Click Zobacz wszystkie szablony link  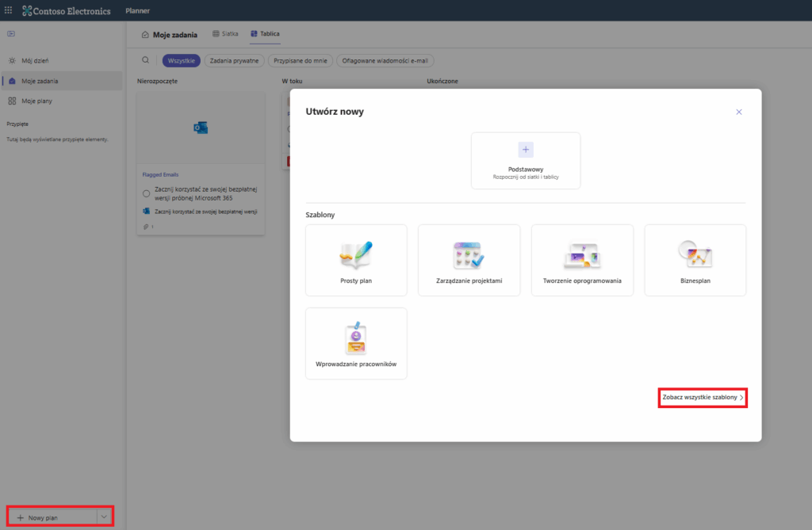pos(702,398)
